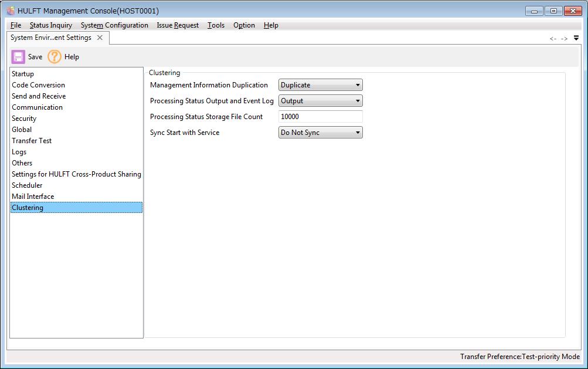Open the Sync Start with Service dropdown
The height and width of the screenshot is (369, 588).
320,132
